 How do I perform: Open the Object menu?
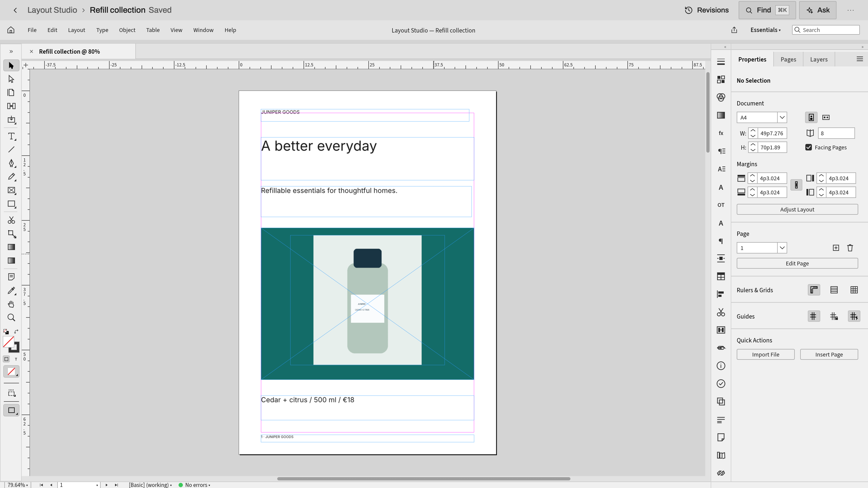point(127,30)
